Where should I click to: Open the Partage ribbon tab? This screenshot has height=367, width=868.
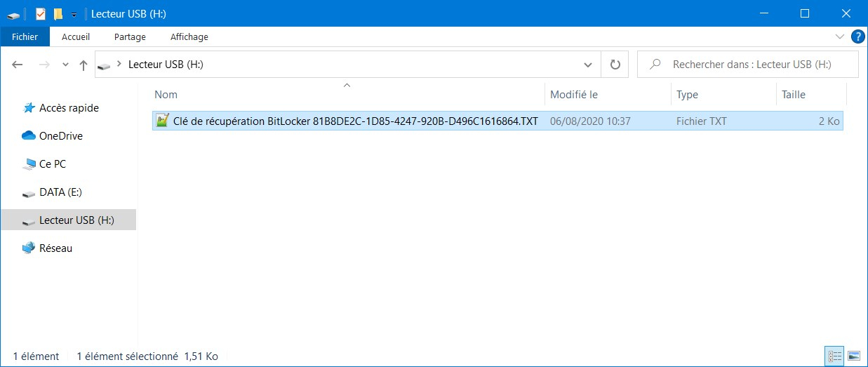click(x=131, y=36)
